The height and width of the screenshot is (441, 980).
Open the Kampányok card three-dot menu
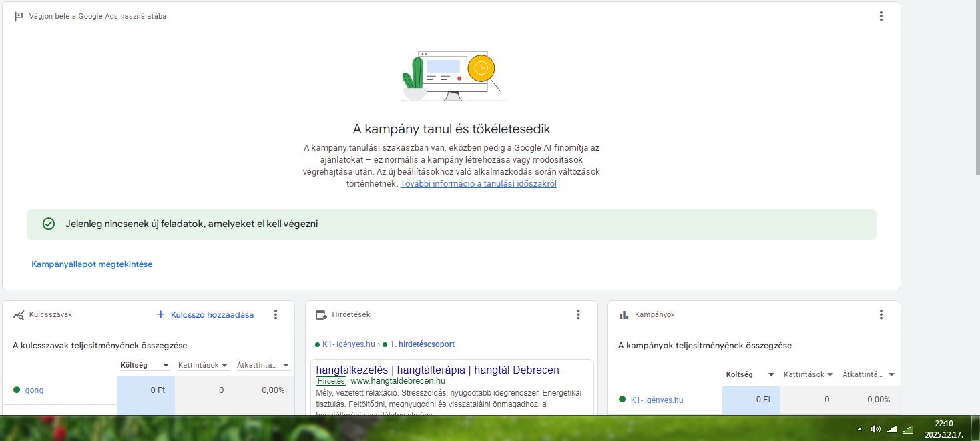pyautogui.click(x=881, y=314)
